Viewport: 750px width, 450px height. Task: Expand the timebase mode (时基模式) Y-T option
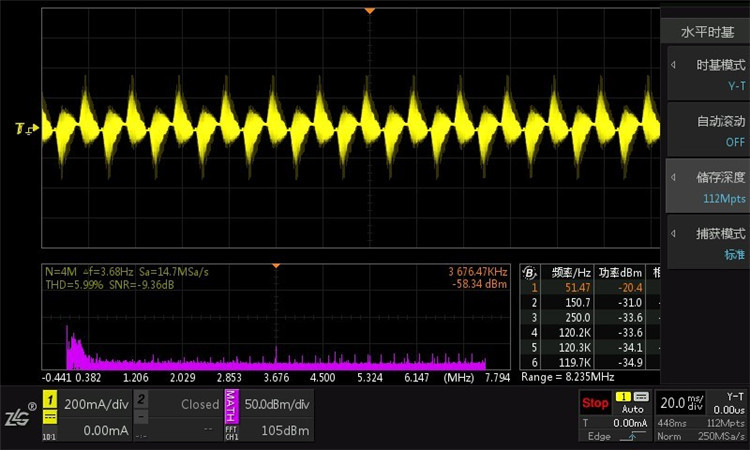pyautogui.click(x=705, y=75)
